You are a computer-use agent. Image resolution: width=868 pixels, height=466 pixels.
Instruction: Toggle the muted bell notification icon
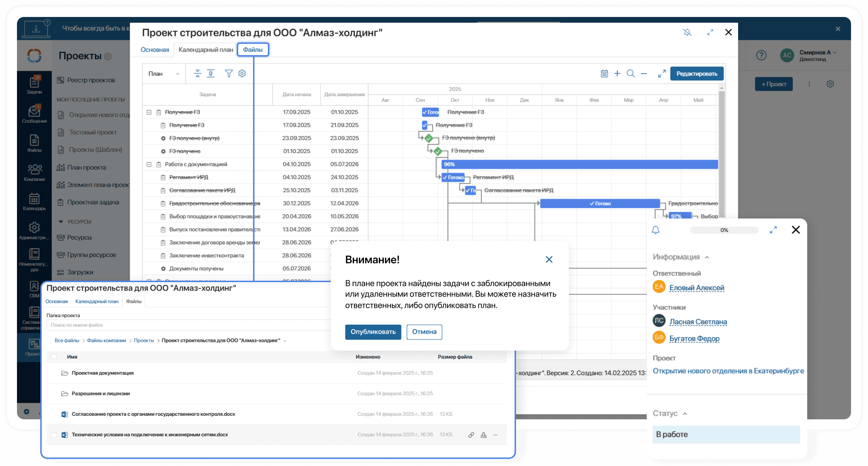[687, 33]
